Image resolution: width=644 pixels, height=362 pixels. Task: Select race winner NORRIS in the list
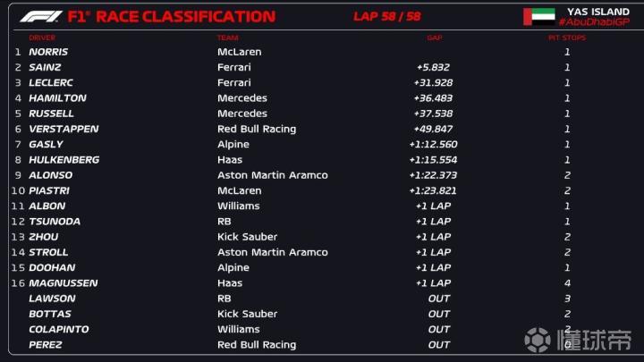point(48,52)
